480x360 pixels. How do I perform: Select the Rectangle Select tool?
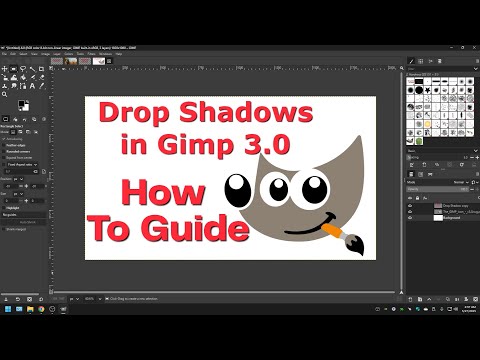pos(14,69)
